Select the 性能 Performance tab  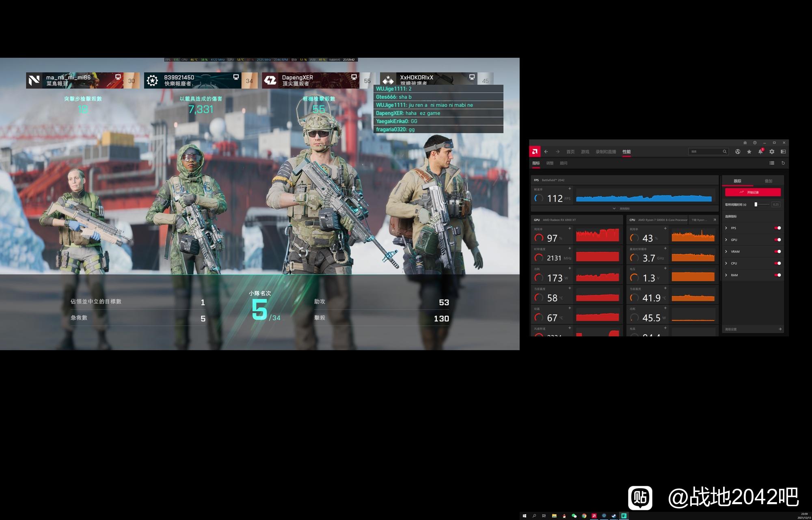[626, 152]
